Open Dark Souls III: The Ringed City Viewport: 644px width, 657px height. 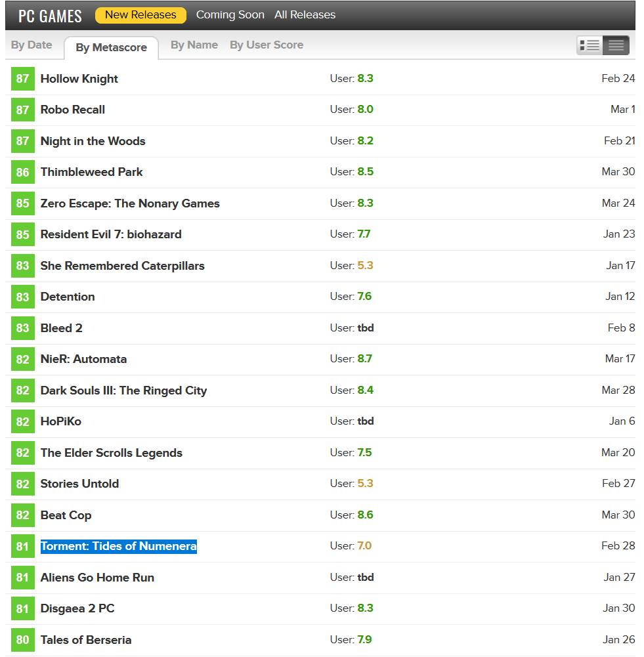123,391
